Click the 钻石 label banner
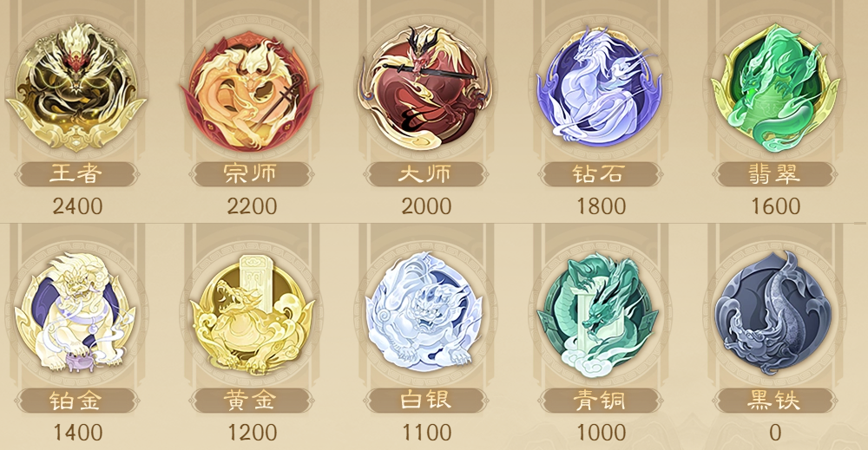 click(600, 174)
